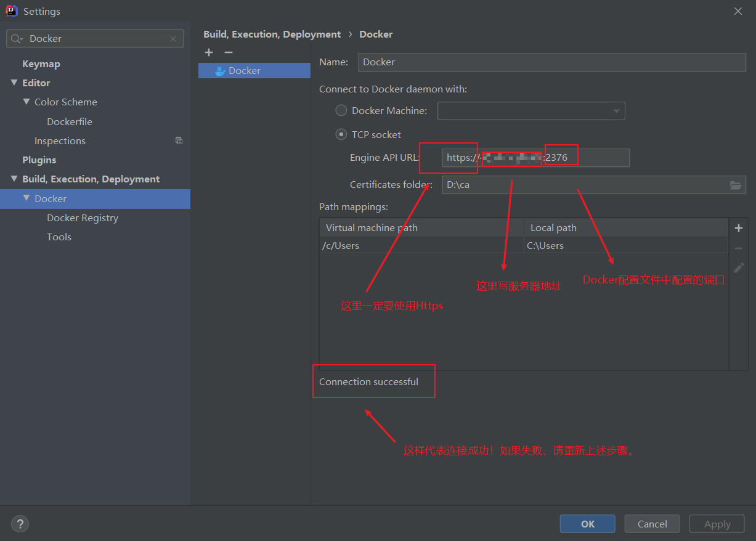Click the Cancel button
The width and height of the screenshot is (756, 541).
652,524
